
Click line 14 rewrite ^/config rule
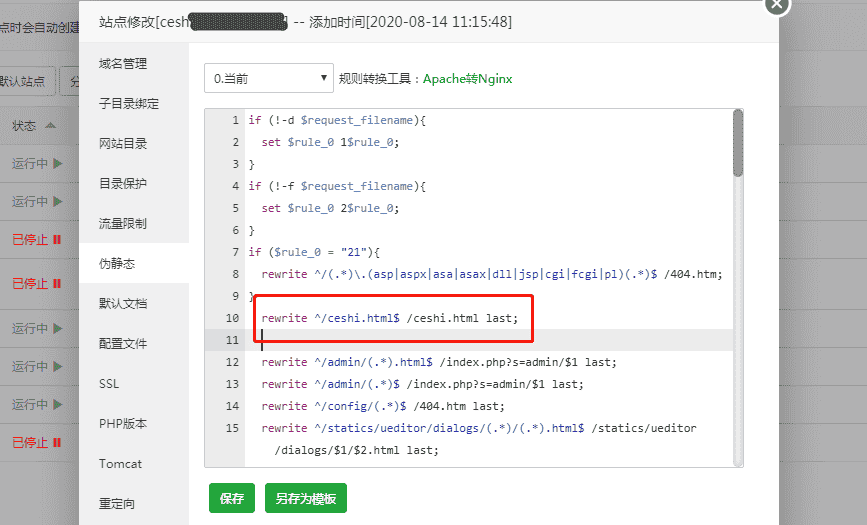(383, 406)
